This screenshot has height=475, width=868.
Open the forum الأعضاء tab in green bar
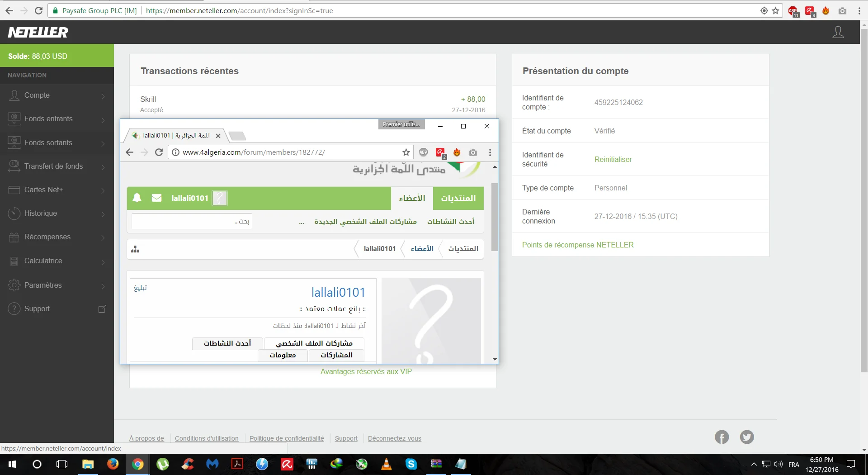click(x=412, y=198)
